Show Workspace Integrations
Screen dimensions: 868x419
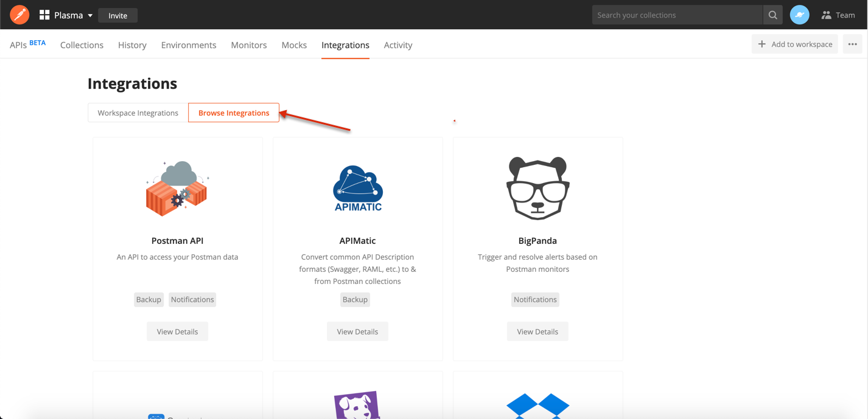point(138,113)
